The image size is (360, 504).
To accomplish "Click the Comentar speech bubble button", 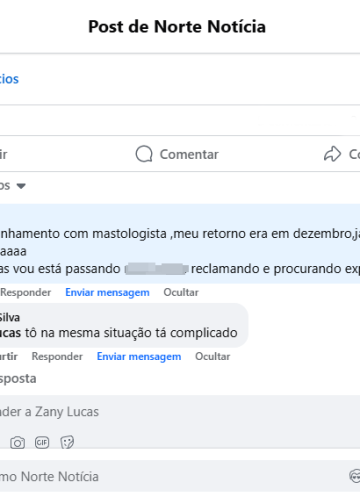I will (x=177, y=154).
